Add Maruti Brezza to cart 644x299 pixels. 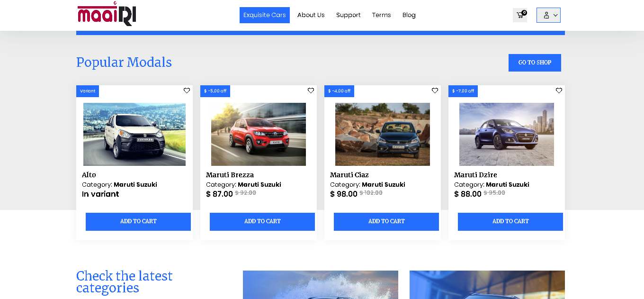pos(262,222)
